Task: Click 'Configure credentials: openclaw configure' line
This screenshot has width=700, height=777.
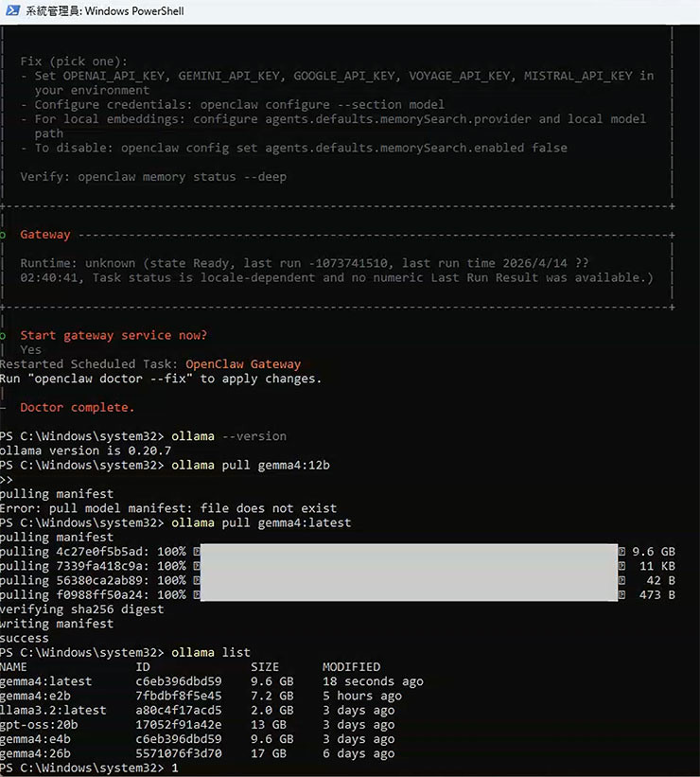Action: click(233, 104)
